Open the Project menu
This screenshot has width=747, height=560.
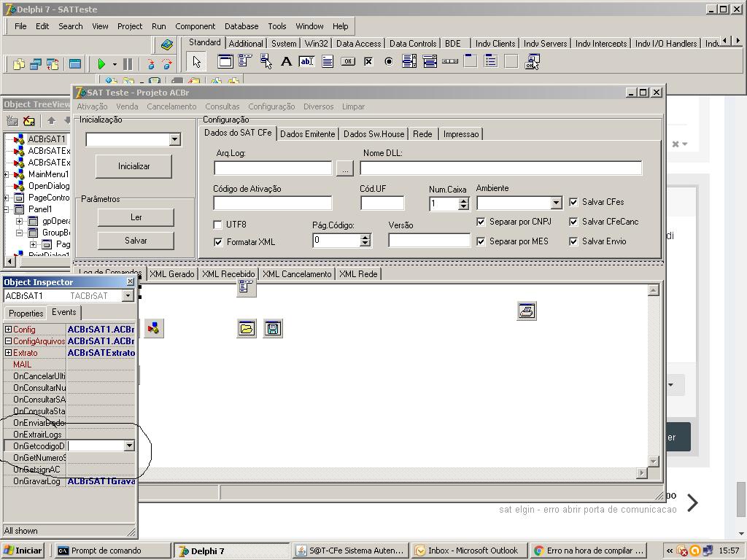(x=130, y=26)
